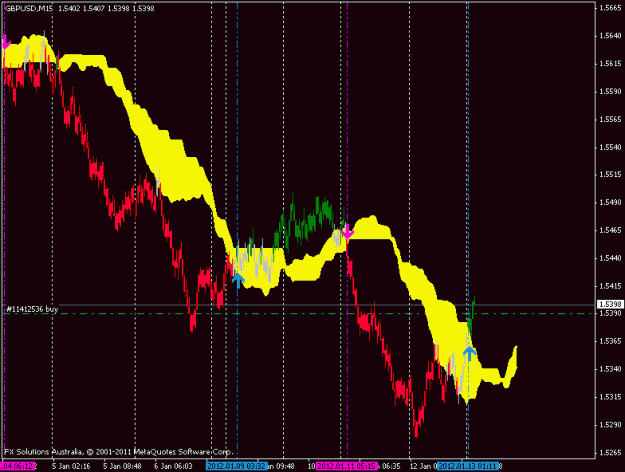Click the 1.5365 price level
The width and height of the screenshot is (625, 472).
click(x=610, y=341)
